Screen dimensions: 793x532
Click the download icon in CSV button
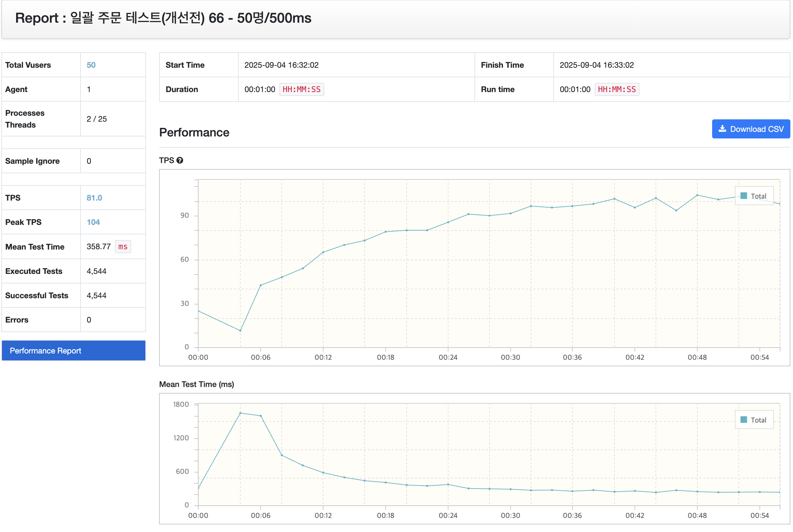[x=722, y=129]
